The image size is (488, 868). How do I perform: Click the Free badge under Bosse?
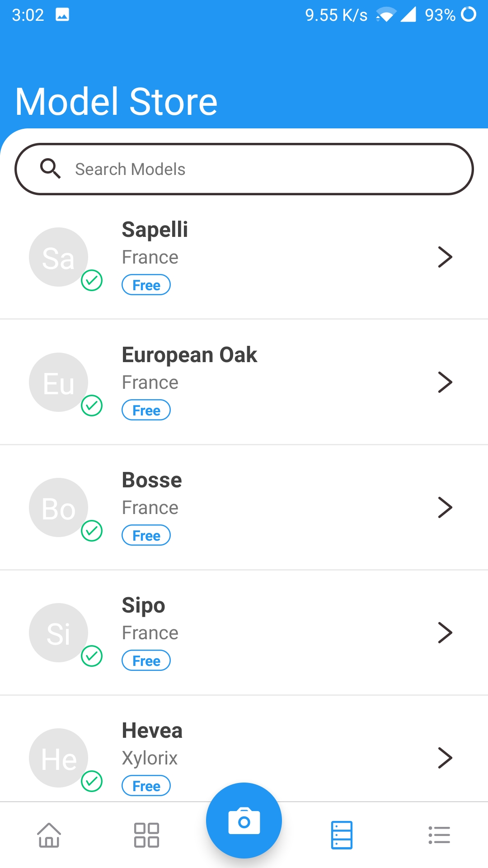[x=146, y=535]
